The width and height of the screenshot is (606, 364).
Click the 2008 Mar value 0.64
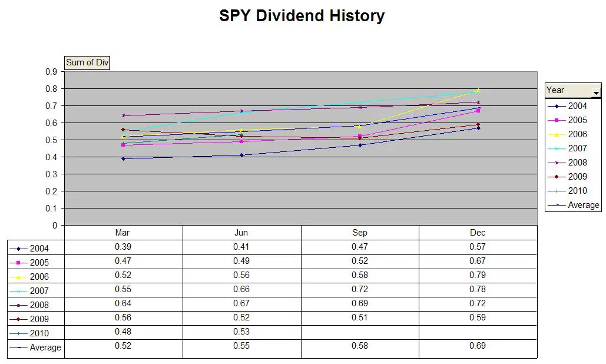click(123, 303)
